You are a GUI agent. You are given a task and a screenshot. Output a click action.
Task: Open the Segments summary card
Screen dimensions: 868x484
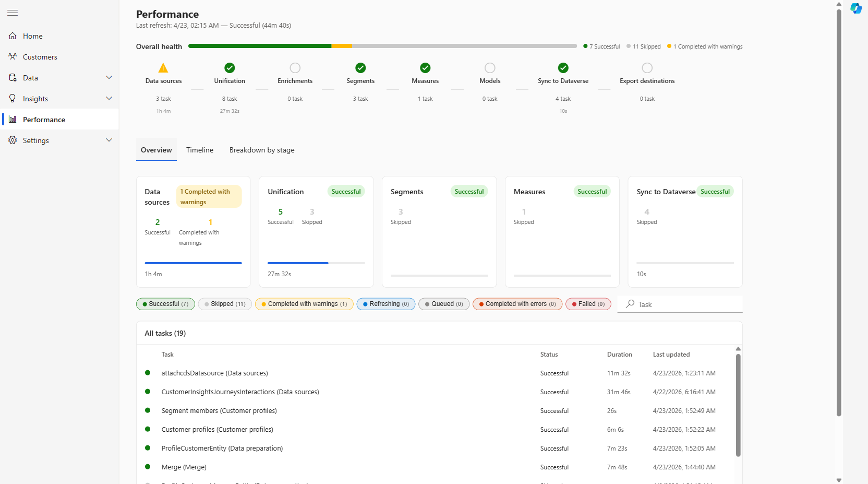(439, 232)
